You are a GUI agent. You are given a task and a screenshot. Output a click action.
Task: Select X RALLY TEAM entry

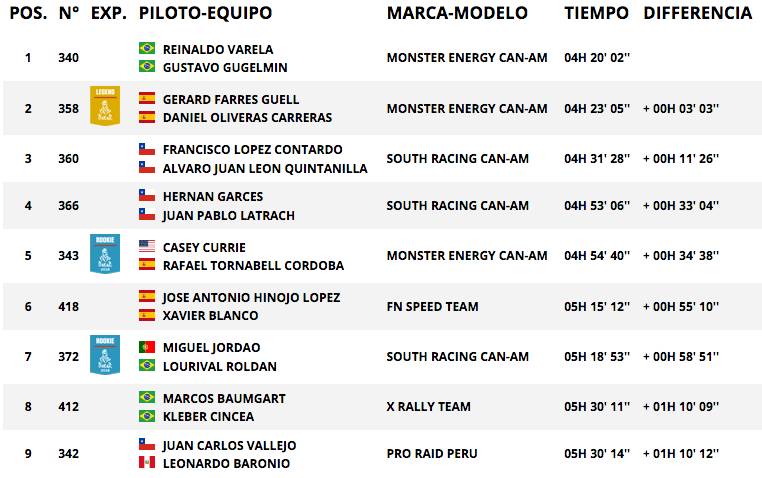(x=429, y=407)
